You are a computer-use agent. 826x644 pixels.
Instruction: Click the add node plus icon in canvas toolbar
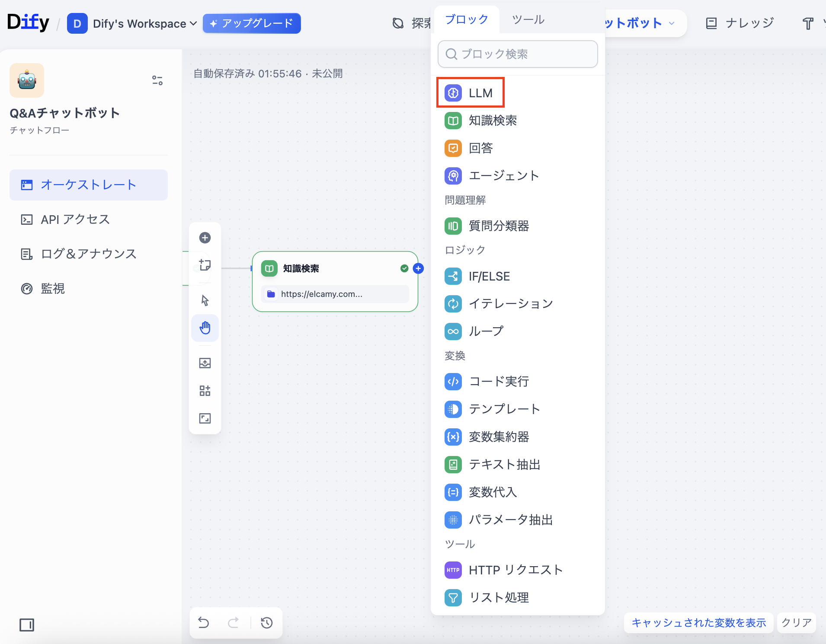(x=205, y=238)
